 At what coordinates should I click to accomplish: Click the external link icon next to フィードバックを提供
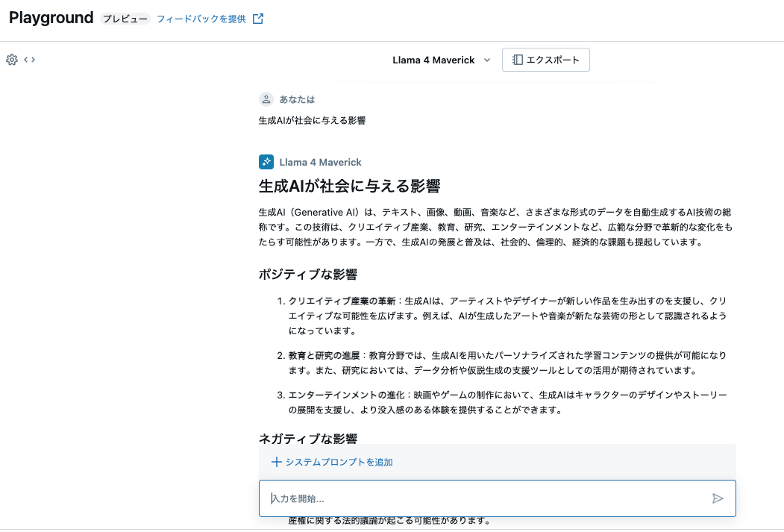257,17
